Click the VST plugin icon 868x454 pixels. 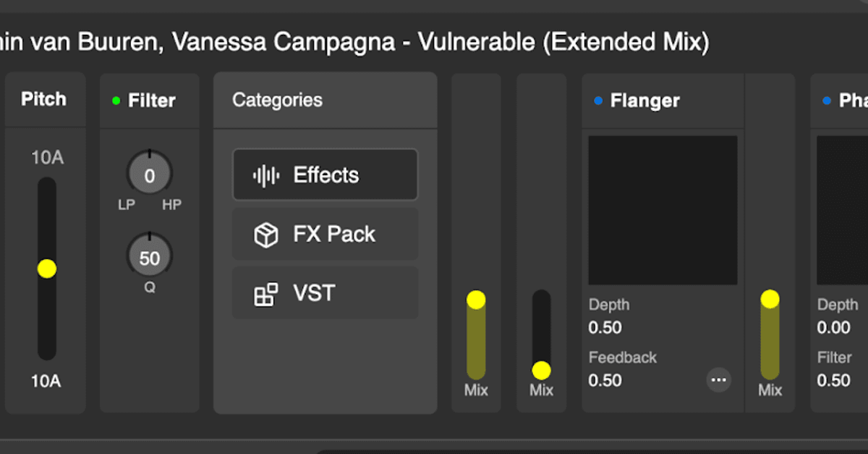(265, 293)
